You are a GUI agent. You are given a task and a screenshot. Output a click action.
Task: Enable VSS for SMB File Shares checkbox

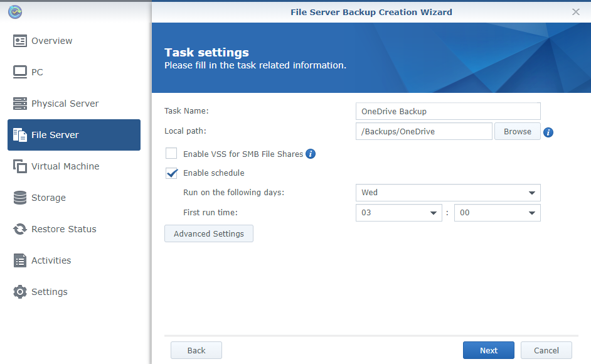pyautogui.click(x=171, y=154)
